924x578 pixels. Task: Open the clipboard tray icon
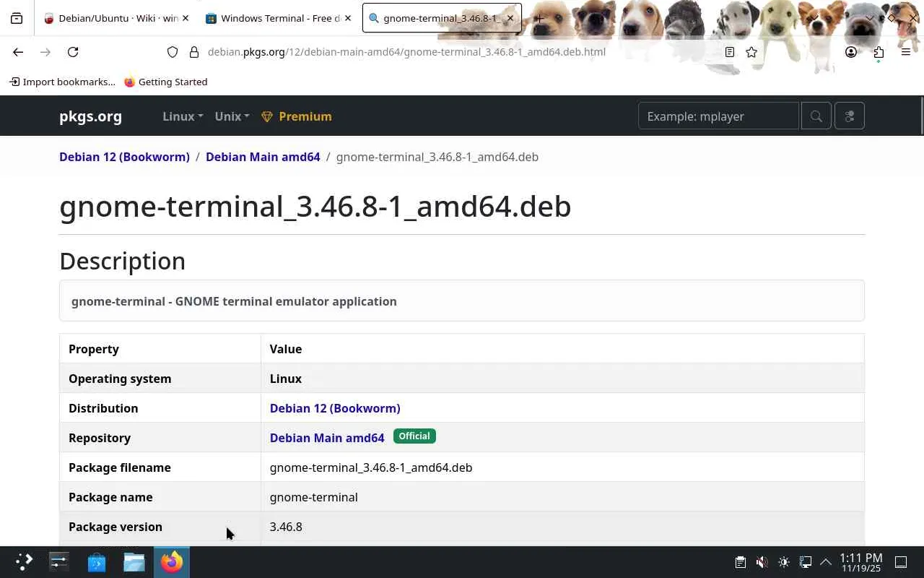point(741,562)
